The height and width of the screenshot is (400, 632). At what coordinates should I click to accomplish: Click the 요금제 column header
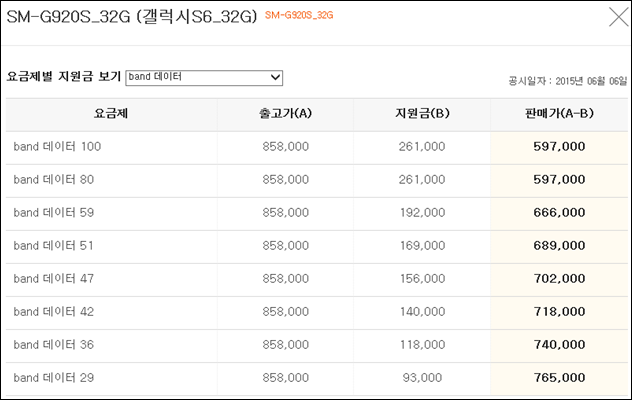pos(111,113)
